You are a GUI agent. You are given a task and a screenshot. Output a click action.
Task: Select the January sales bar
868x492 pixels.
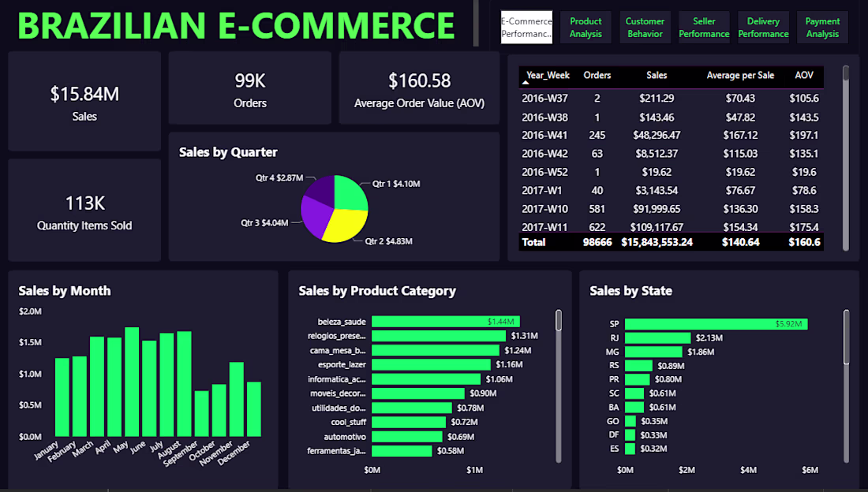coord(62,397)
